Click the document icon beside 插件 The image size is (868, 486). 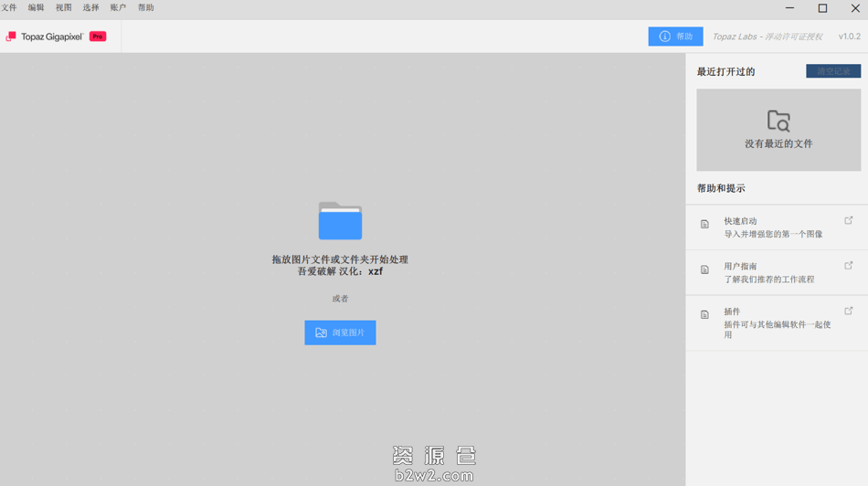[x=704, y=315]
